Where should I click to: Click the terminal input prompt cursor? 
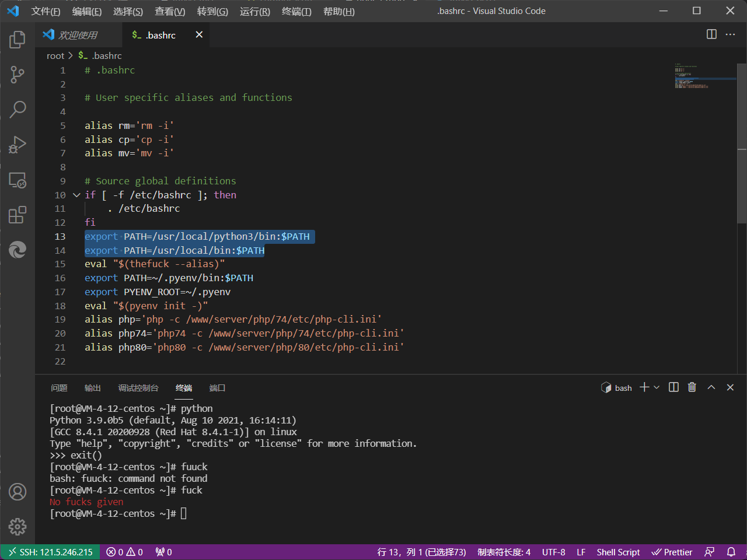coord(184,513)
